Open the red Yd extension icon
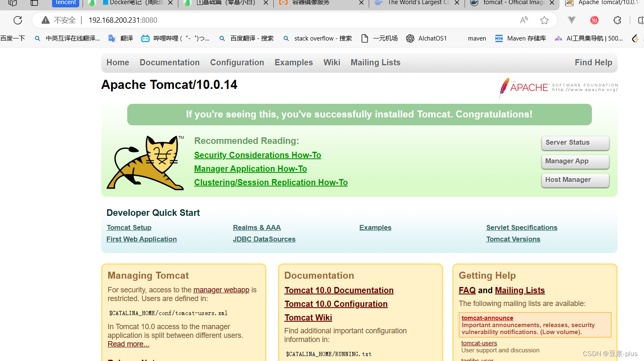Viewport: 644px width, 361px height. pos(594,20)
